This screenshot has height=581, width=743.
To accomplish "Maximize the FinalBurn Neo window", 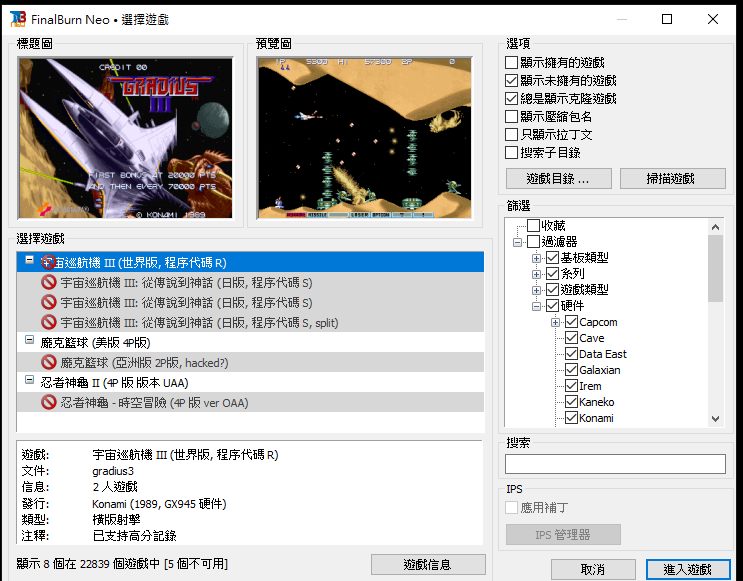I will (667, 19).
